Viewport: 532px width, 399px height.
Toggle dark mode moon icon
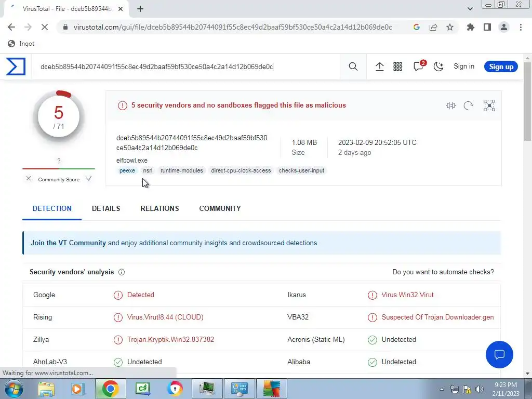[438, 66]
